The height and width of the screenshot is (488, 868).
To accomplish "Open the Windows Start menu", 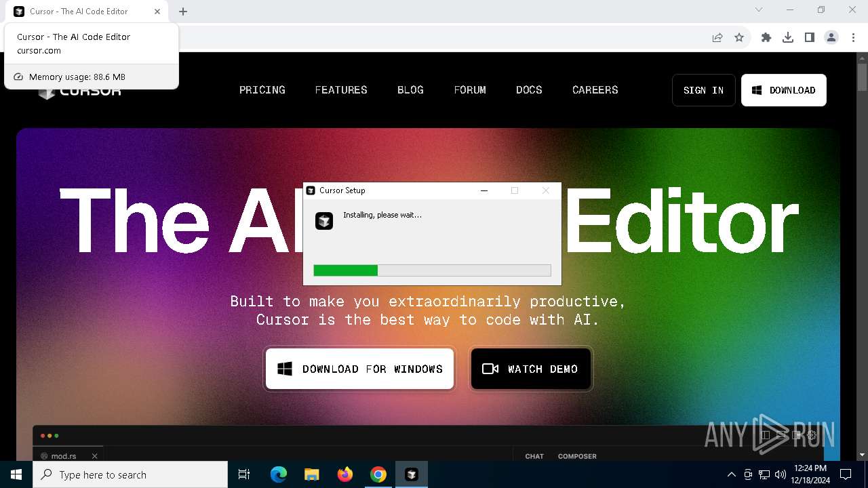I will click(16, 474).
